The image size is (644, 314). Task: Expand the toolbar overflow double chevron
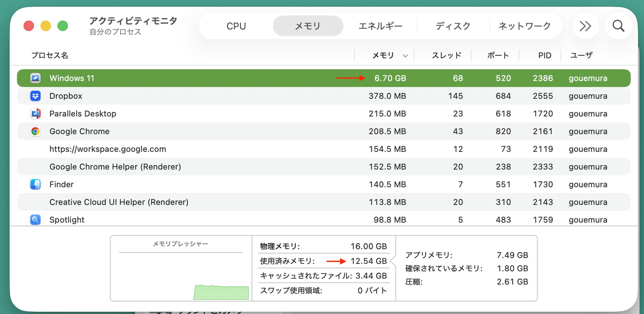click(585, 26)
